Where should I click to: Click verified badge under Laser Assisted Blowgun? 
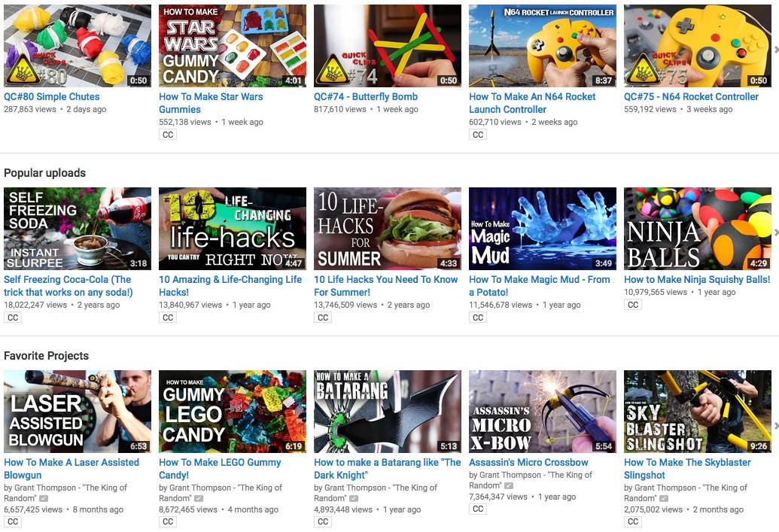[44, 498]
